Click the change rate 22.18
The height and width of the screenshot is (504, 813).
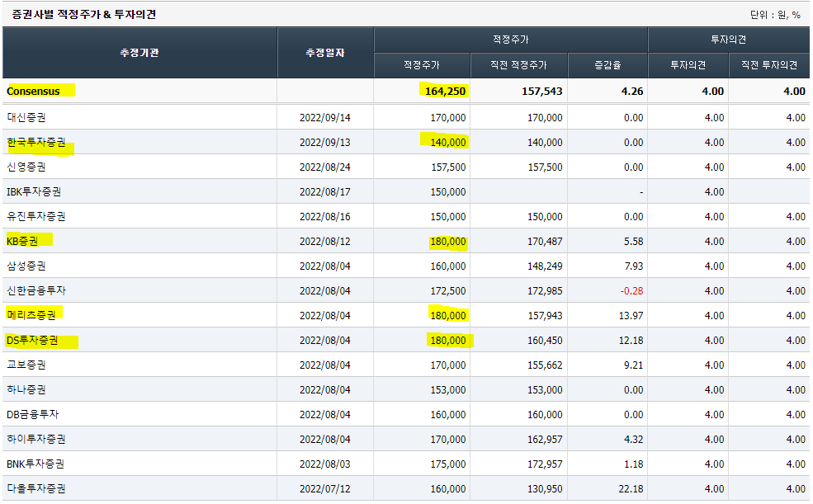(631, 489)
